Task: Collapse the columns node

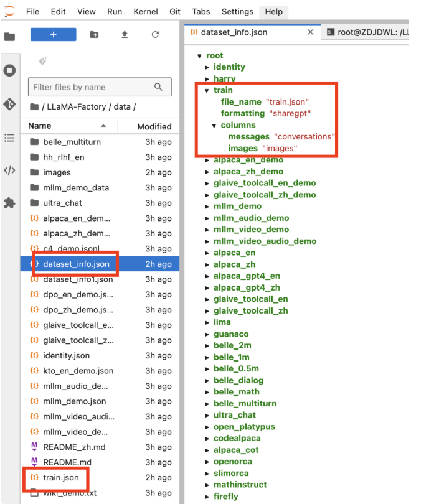Action: tap(214, 125)
